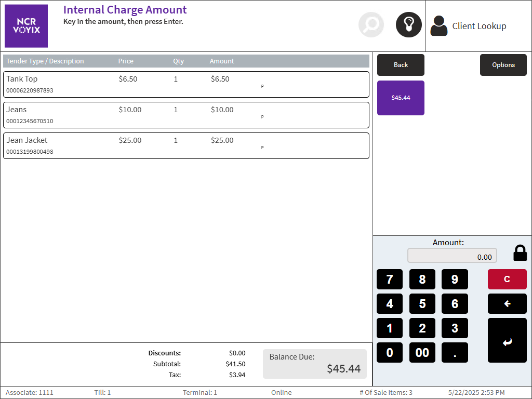Select the $45.44 quick amount button
Viewport: 532px width, 399px height.
[401, 98]
